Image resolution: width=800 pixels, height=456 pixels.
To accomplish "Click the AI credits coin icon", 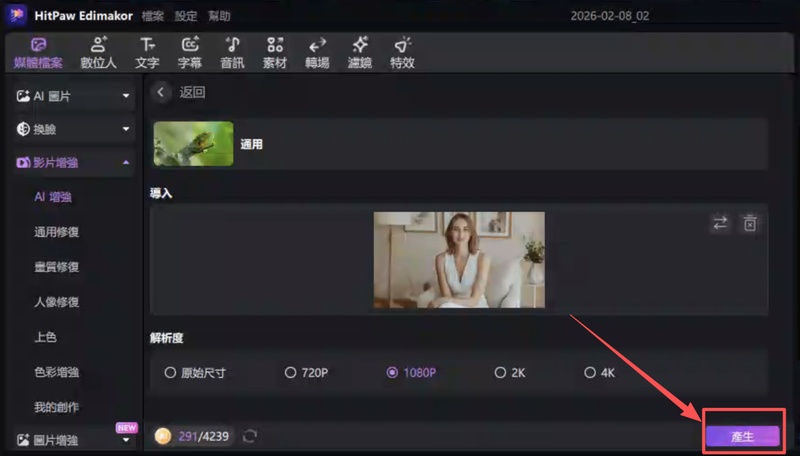I will coord(163,436).
